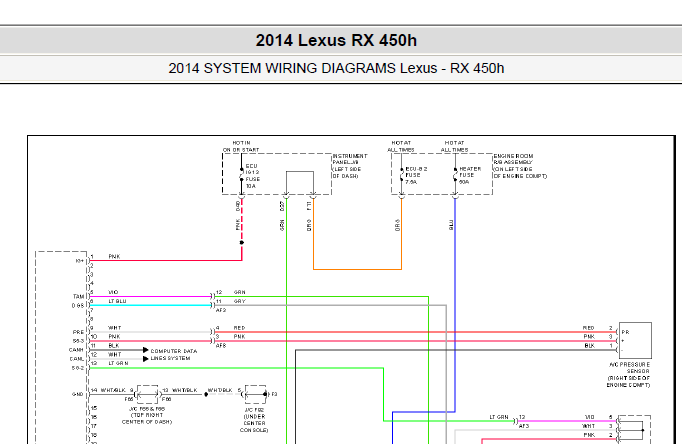Select the COMPUTER DATA LINES SYSTEM text
Image resolution: width=682 pixels, height=444 pixels.
click(174, 354)
